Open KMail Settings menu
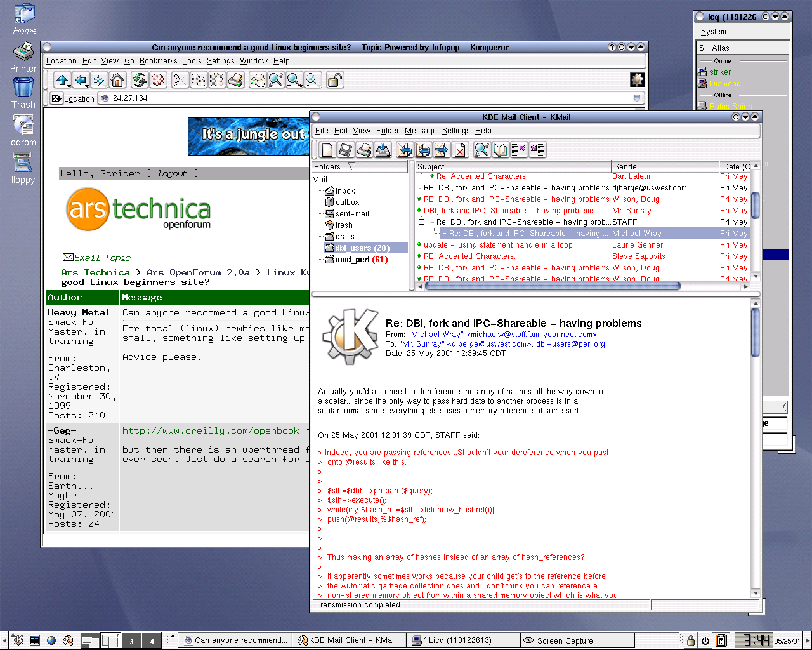The image size is (812, 650). tap(456, 131)
